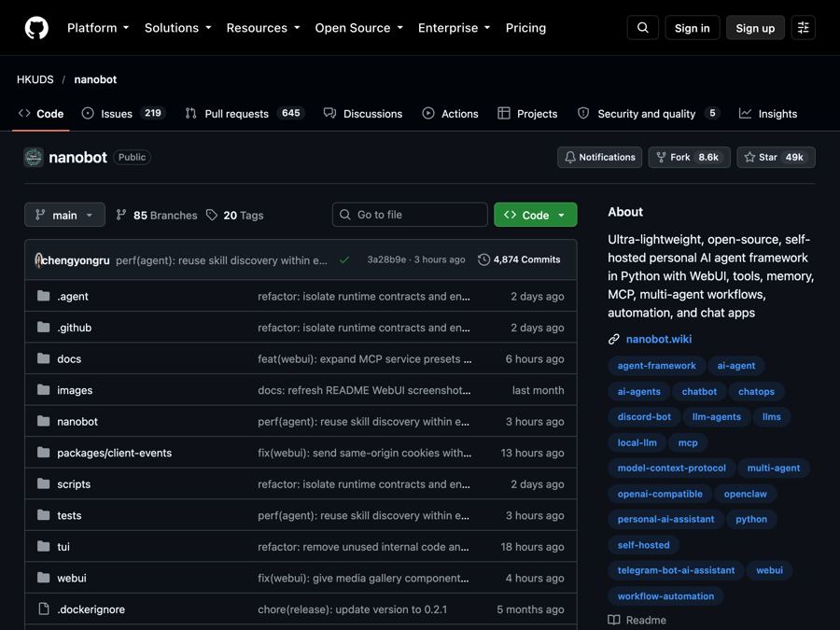
Task: Expand the Resources menu
Action: click(x=263, y=28)
